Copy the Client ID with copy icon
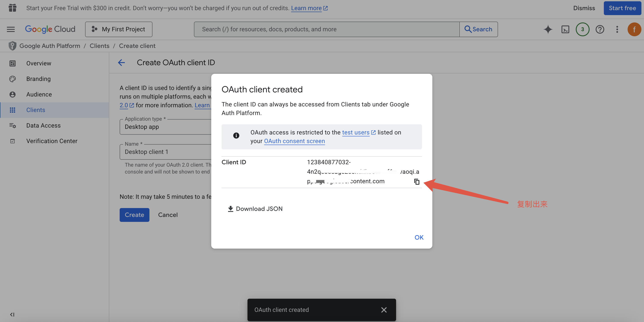644x322 pixels. [x=417, y=182]
